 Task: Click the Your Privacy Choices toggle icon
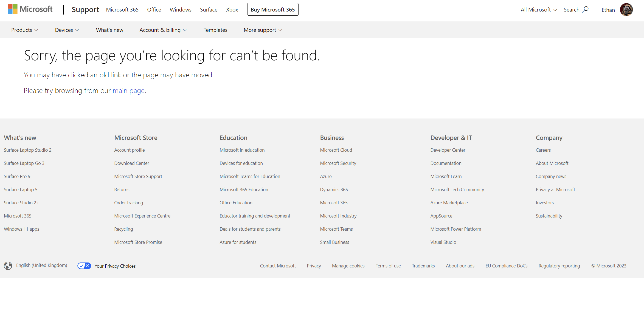point(84,266)
